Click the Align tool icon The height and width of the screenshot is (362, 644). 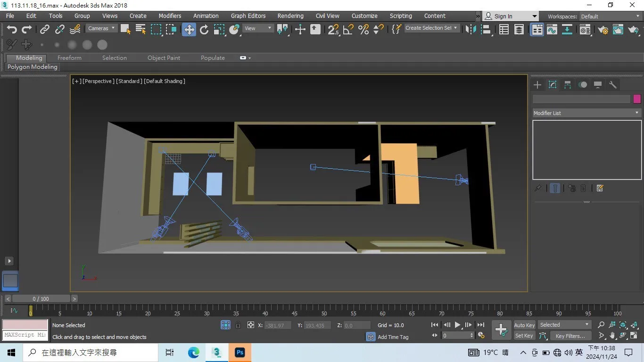click(486, 29)
